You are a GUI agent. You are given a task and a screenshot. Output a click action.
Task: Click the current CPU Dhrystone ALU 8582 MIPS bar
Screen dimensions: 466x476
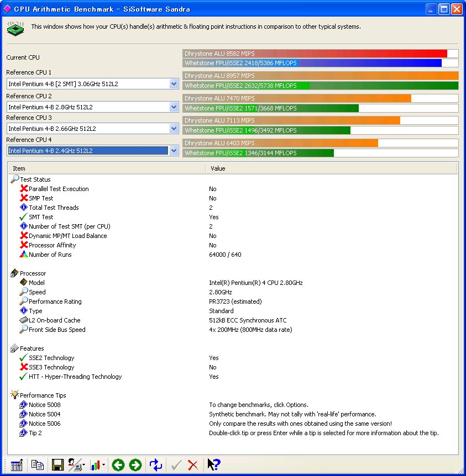pos(321,54)
